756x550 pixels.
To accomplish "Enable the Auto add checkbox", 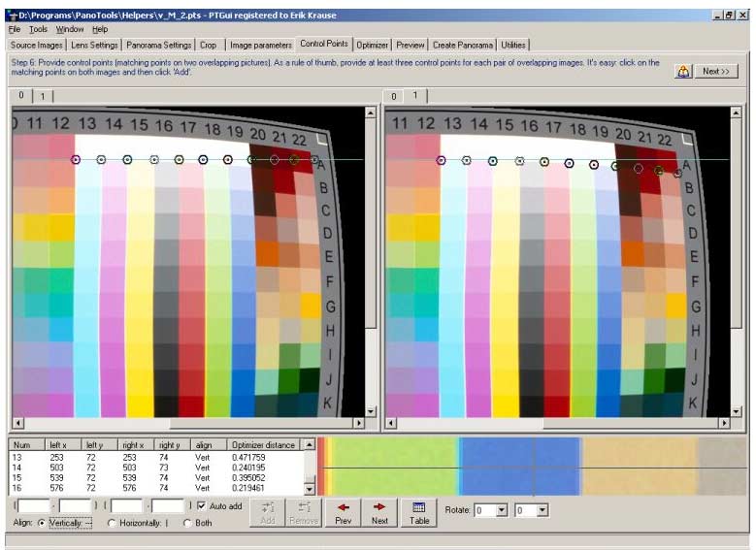I will (x=202, y=505).
